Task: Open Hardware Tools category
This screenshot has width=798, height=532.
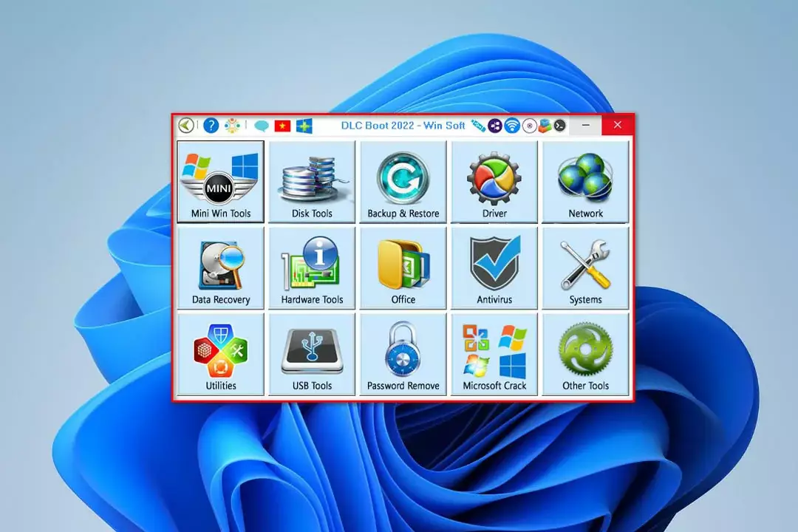Action: [x=312, y=268]
